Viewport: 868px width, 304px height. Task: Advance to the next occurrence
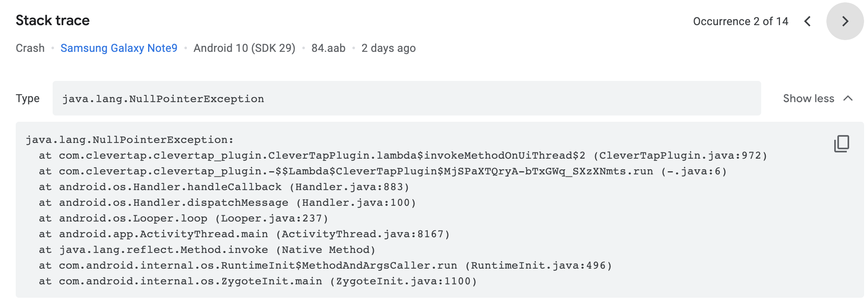845,22
